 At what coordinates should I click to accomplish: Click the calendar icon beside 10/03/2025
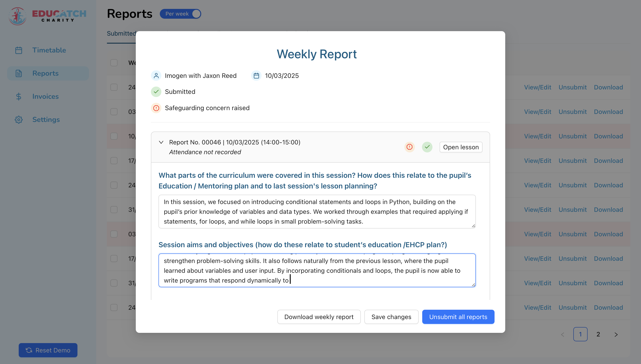[256, 75]
